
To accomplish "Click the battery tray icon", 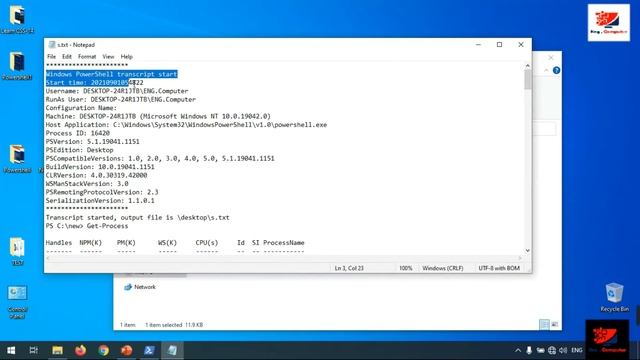I will (x=540, y=350).
